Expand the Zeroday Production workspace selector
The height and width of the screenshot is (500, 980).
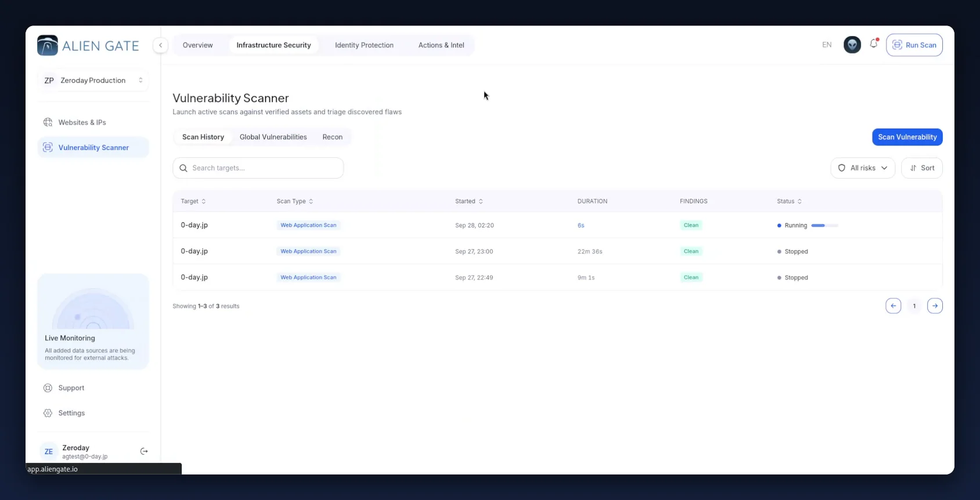[93, 81]
